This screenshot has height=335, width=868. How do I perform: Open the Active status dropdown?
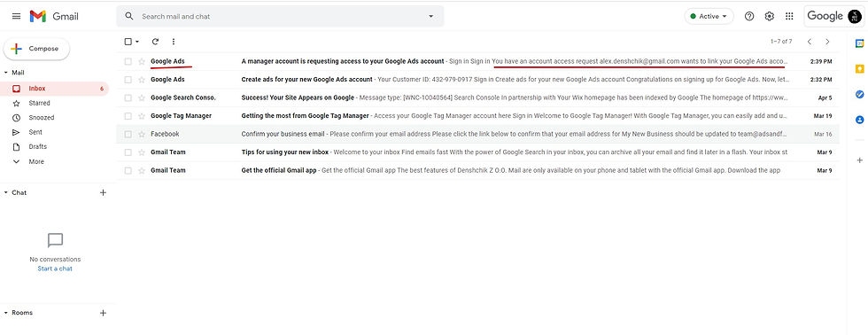click(x=709, y=16)
